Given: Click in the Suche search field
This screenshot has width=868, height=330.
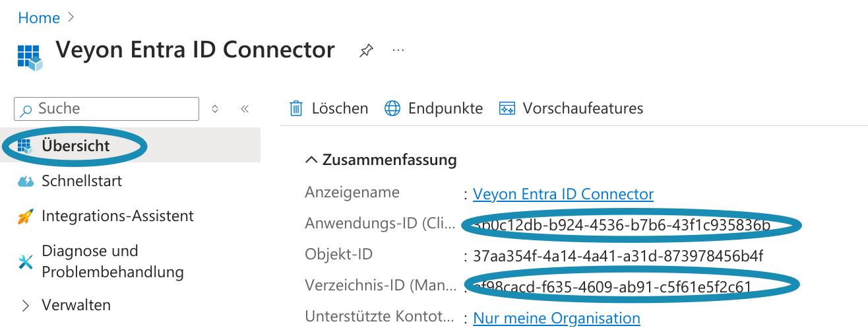Looking at the screenshot, I should pos(112,109).
